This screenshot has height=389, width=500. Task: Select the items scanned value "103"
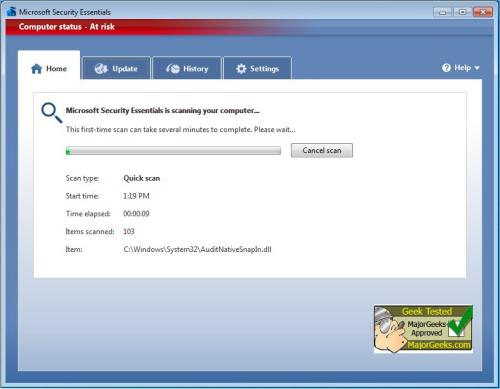coord(129,231)
